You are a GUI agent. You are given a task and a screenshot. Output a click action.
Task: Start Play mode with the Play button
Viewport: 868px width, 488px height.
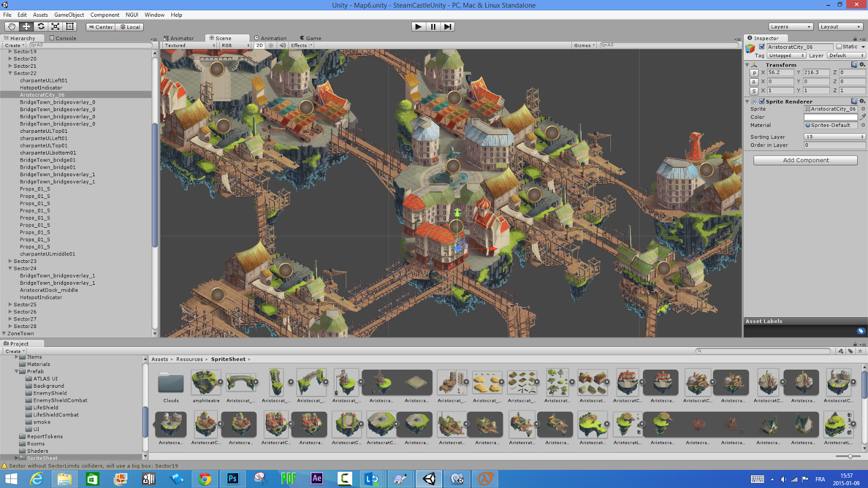[x=418, y=27]
